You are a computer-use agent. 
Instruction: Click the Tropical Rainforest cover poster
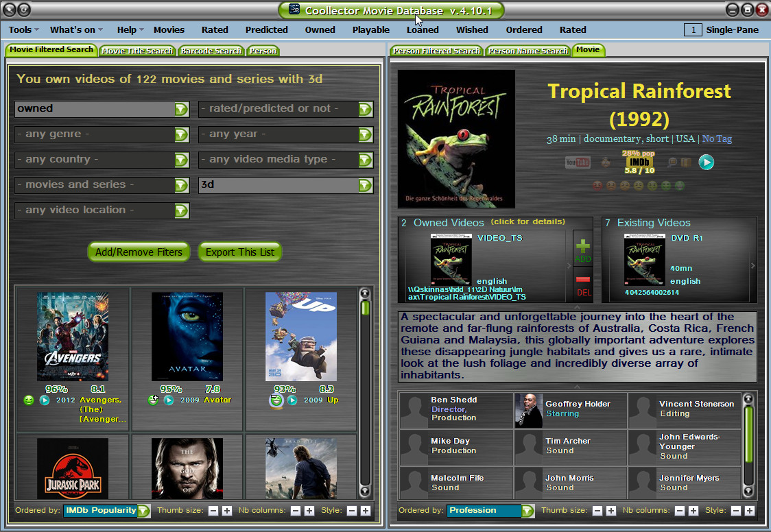tap(456, 139)
